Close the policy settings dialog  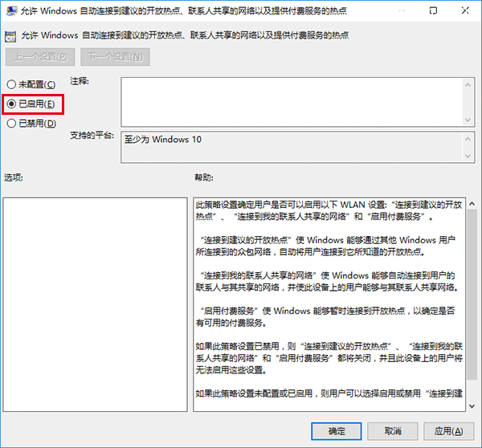pyautogui.click(x=465, y=11)
